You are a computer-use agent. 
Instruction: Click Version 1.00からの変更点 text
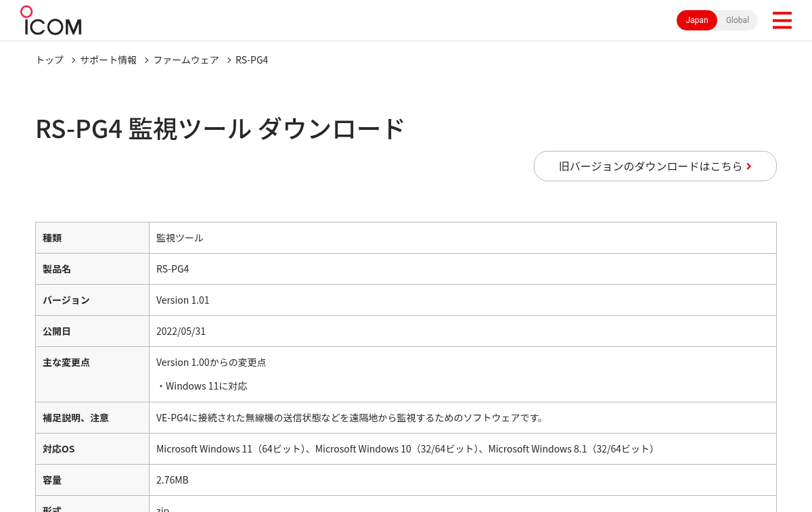(x=211, y=363)
